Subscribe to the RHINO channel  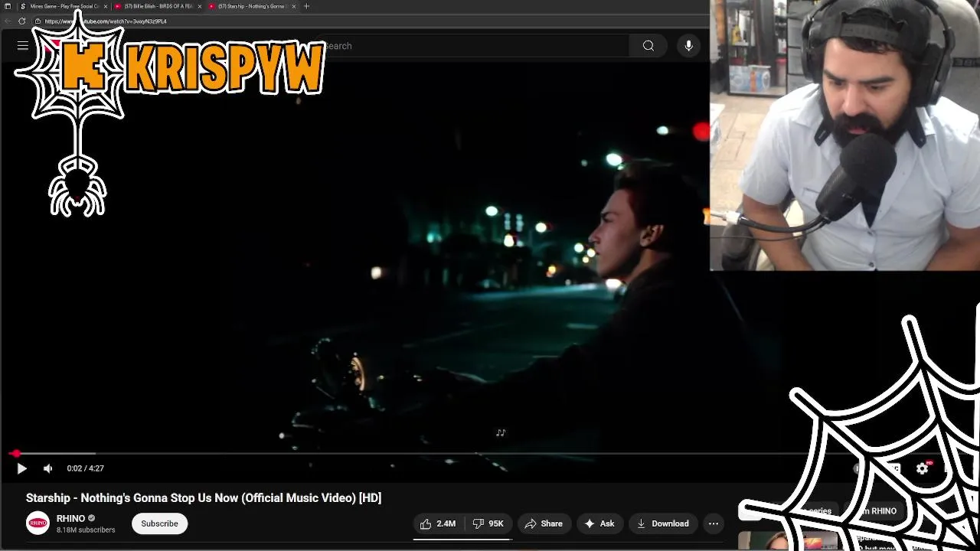pos(159,523)
